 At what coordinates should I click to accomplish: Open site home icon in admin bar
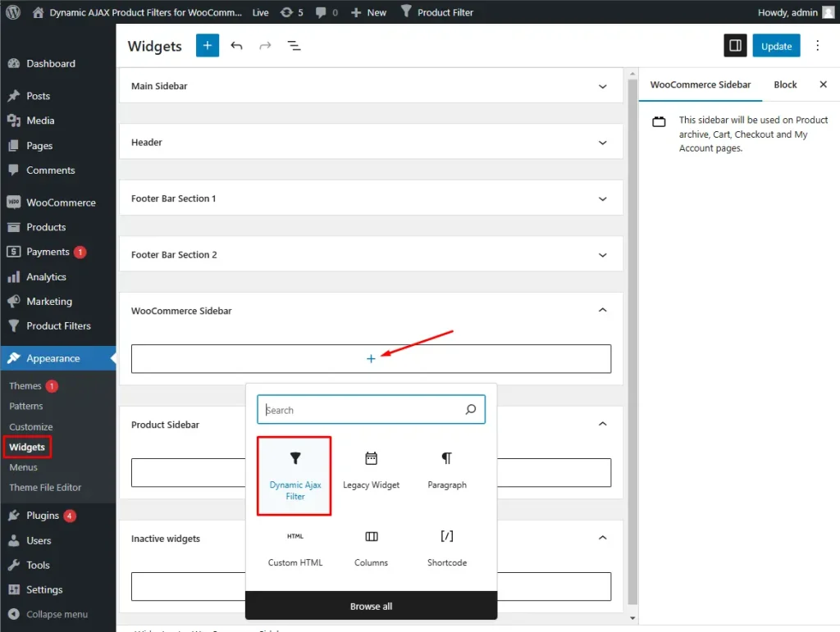click(38, 11)
